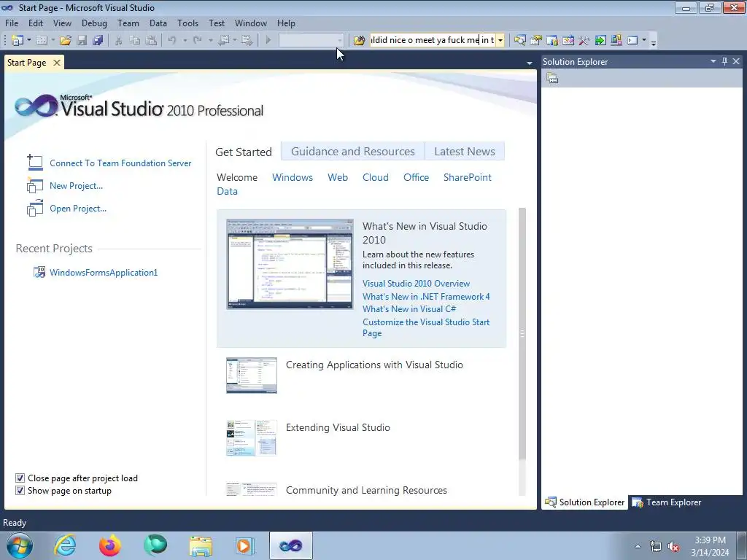Click the Find in Files binoculars icon
Image resolution: width=747 pixels, height=560 pixels.
coord(359,41)
